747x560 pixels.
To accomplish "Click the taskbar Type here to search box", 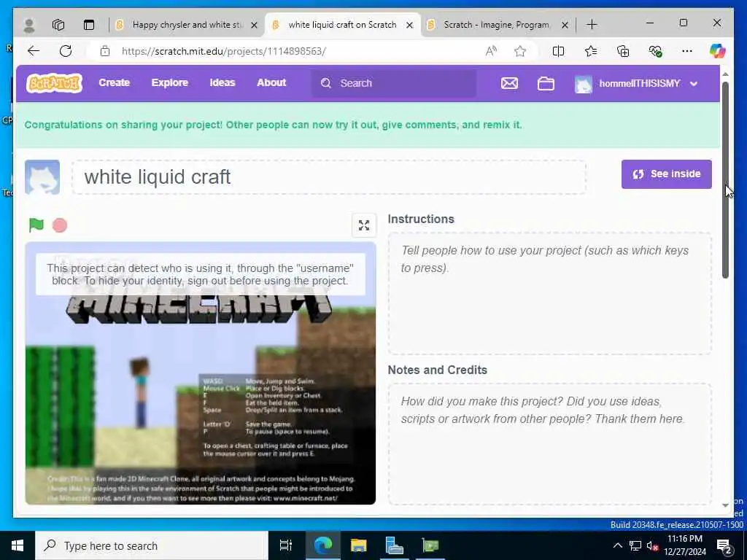I will click(x=152, y=545).
